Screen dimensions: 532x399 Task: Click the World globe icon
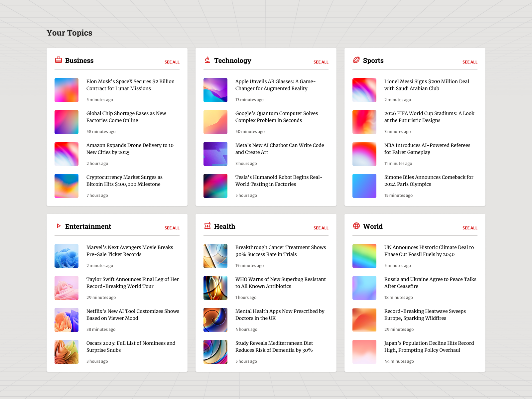tap(356, 226)
